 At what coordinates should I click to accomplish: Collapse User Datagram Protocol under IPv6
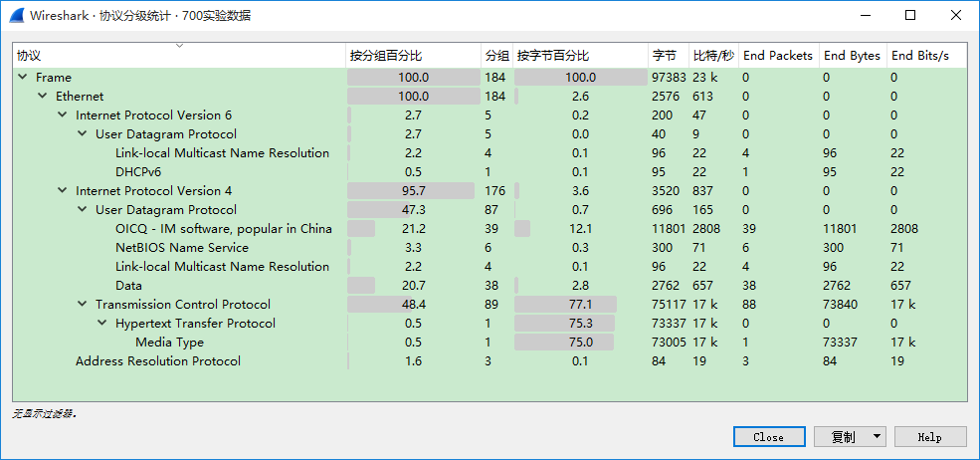[83, 134]
